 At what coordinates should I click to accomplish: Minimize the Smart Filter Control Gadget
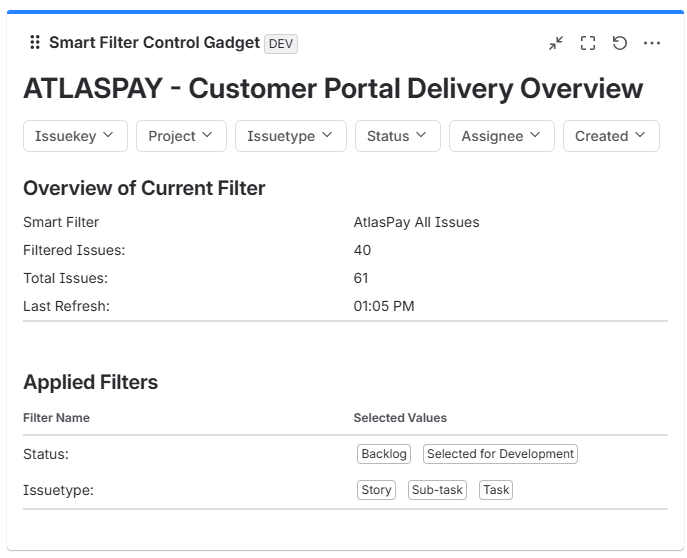pyautogui.click(x=556, y=43)
